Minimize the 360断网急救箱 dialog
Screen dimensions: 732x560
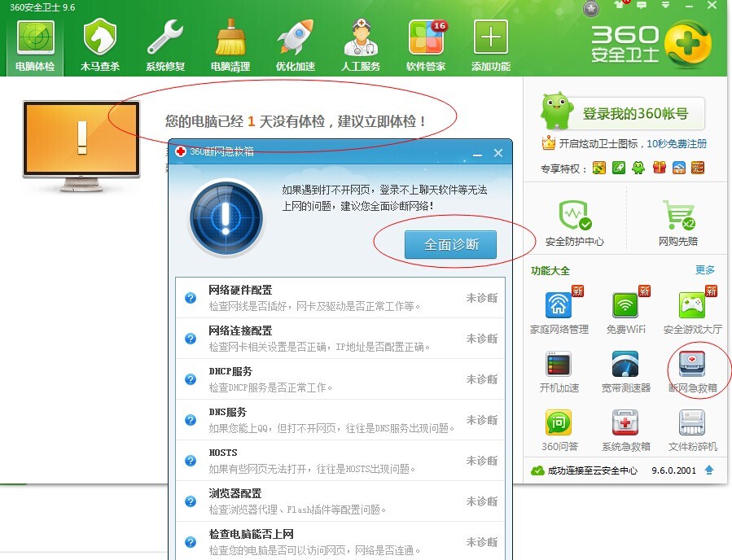(x=477, y=153)
